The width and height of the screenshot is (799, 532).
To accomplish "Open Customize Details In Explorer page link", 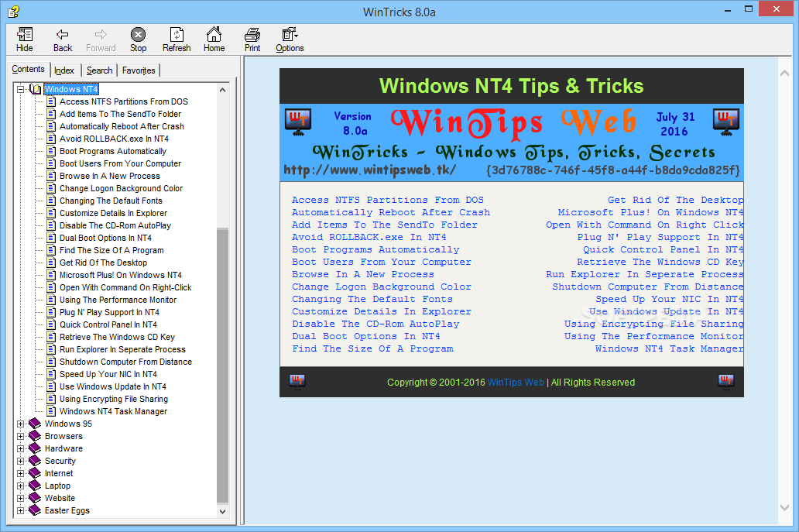I will tap(382, 311).
